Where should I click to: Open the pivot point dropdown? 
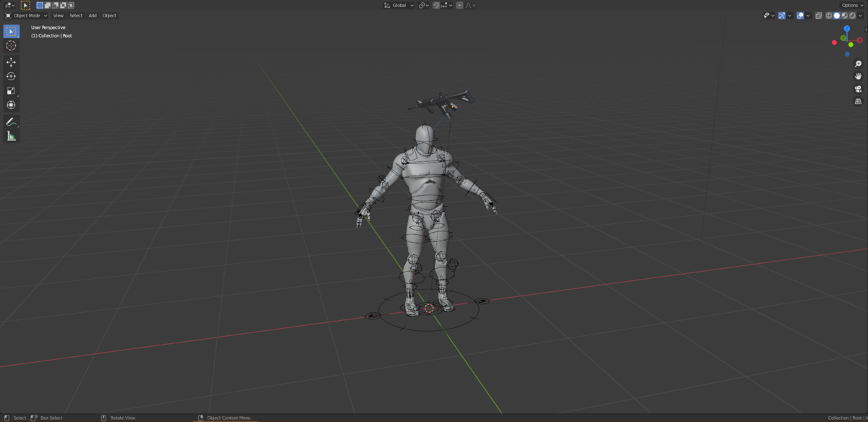click(424, 5)
